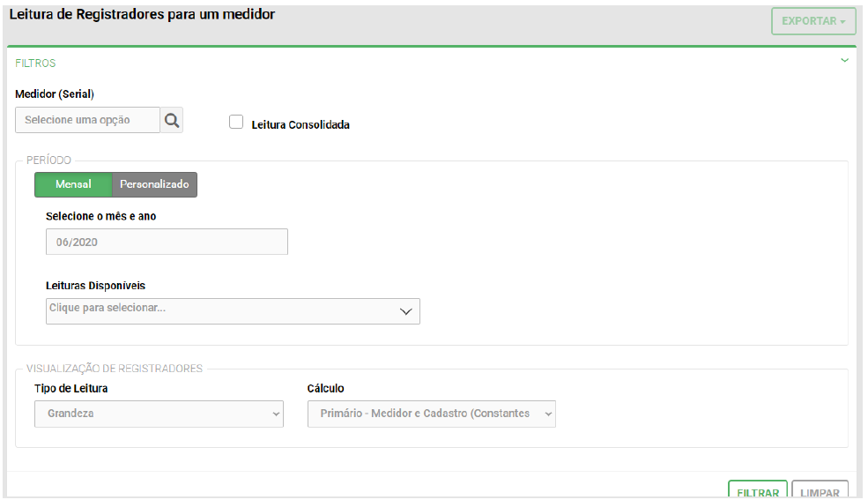The height and width of the screenshot is (500, 868).
Task: Collapse the FILTROS panel using the chevron
Action: tap(844, 61)
